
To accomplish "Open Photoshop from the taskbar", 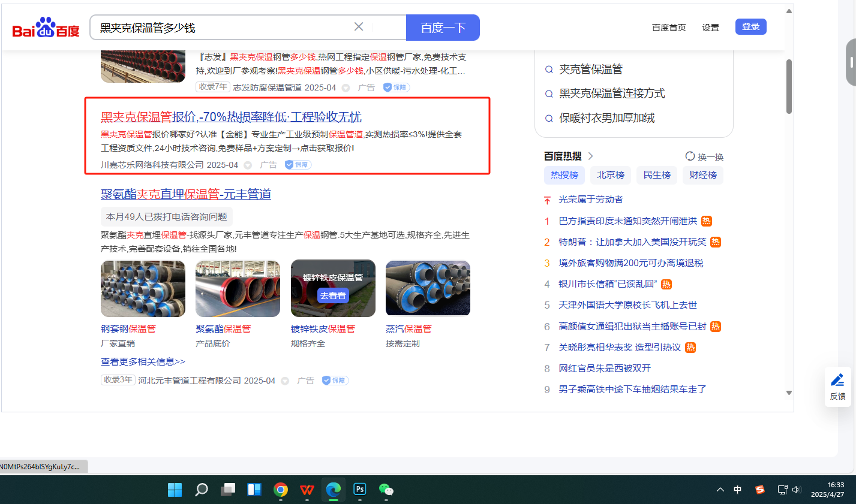I will click(x=360, y=490).
